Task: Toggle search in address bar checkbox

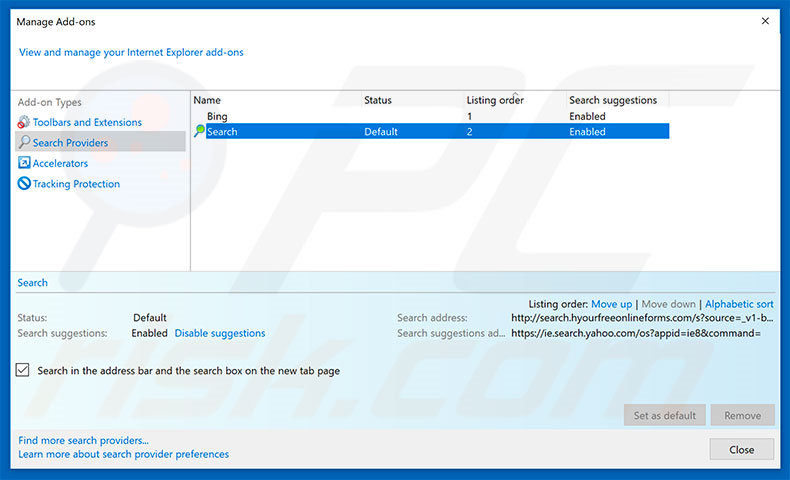Action: click(24, 370)
